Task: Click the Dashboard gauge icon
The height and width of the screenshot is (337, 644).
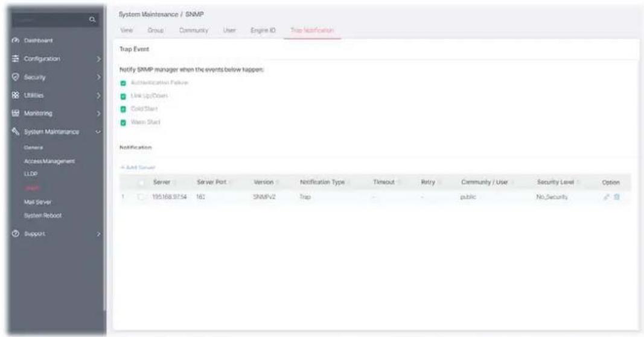Action: click(16, 40)
